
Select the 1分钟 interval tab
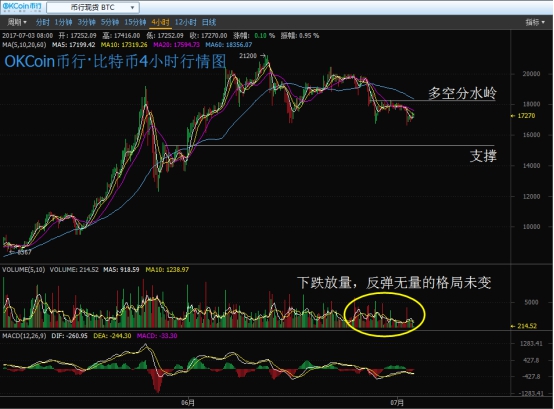(63, 22)
